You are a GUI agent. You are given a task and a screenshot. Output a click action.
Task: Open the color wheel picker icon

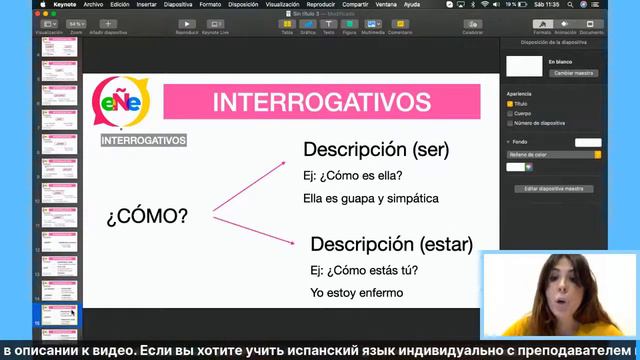[x=529, y=167]
